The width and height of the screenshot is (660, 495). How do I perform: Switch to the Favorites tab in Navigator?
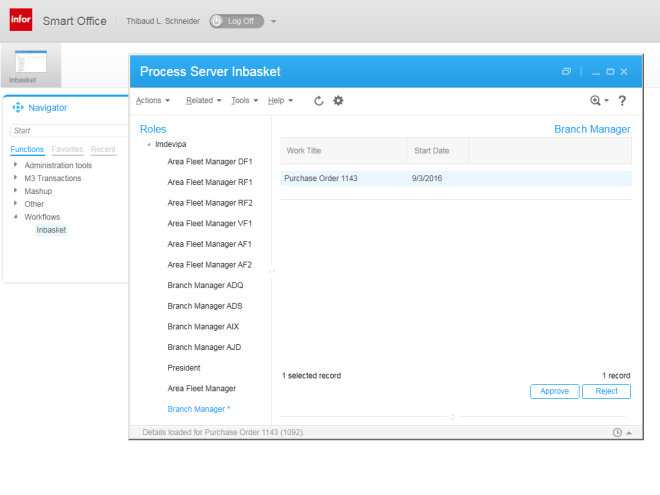pyautogui.click(x=67, y=149)
